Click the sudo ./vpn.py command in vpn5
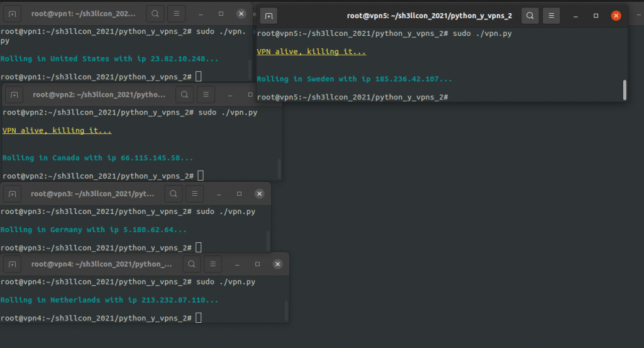644x348 pixels. pos(482,34)
